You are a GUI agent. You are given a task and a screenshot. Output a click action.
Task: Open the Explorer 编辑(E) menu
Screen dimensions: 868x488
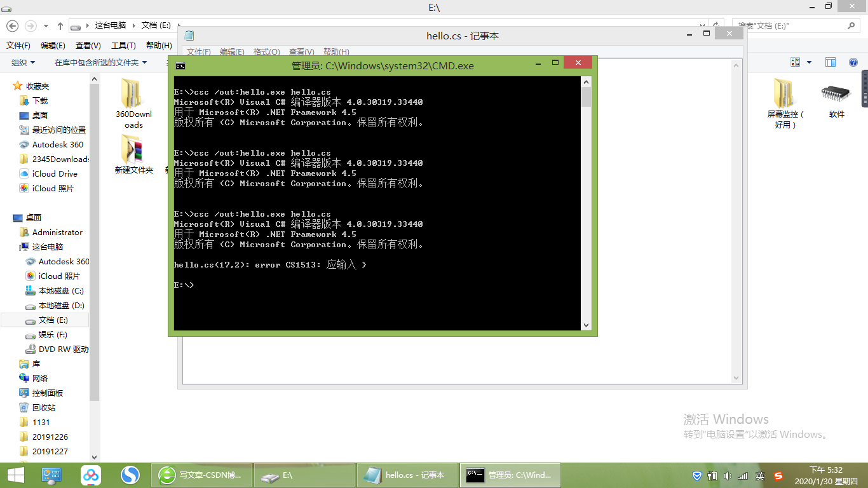53,46
